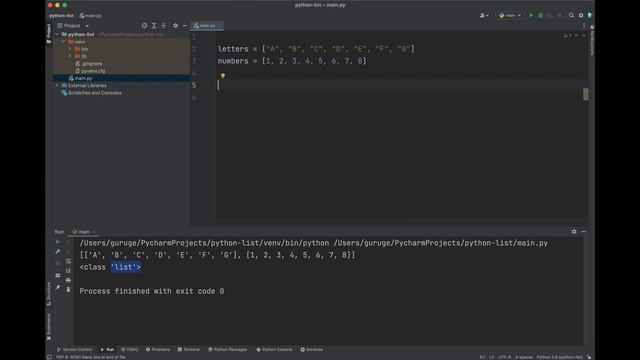Open wrench settings in Run panel
This screenshot has height=360, width=640.
point(58,251)
